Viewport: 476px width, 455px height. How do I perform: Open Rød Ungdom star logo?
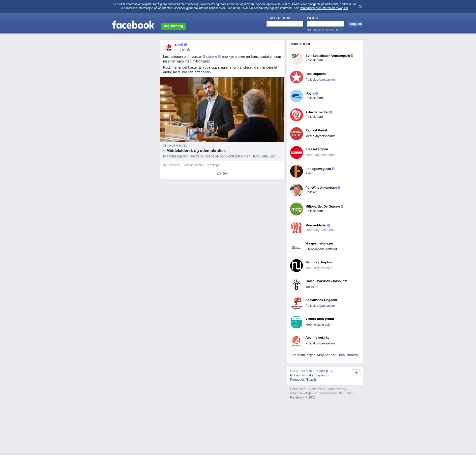tap(296, 77)
